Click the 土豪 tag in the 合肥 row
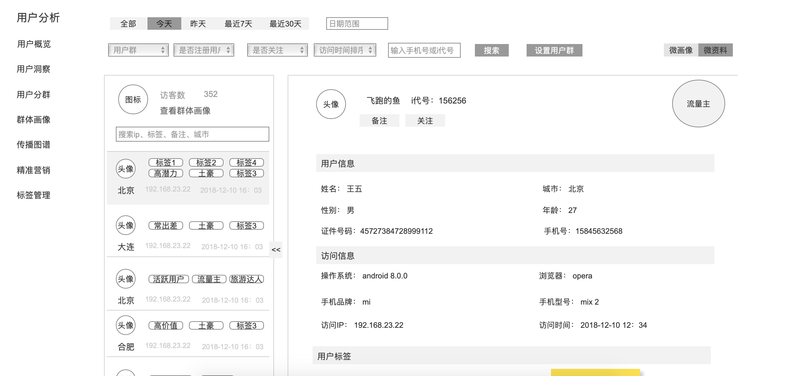This screenshot has height=376, width=800. click(x=206, y=325)
